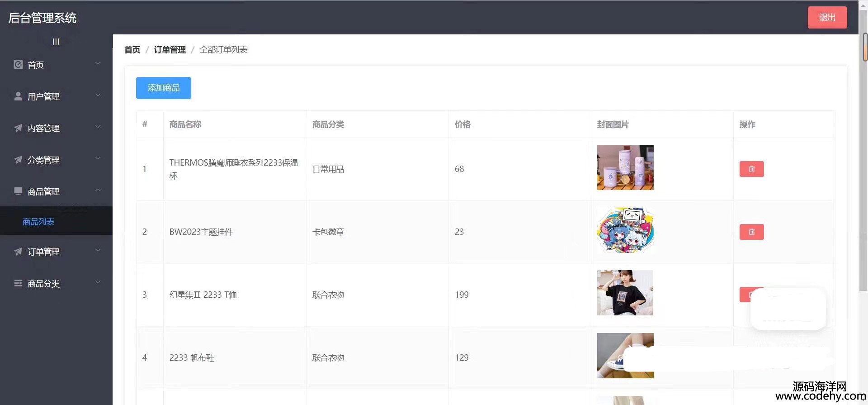Click 全部订单列表 breadcrumb text
Viewport: 868px width, 405px height.
point(223,50)
